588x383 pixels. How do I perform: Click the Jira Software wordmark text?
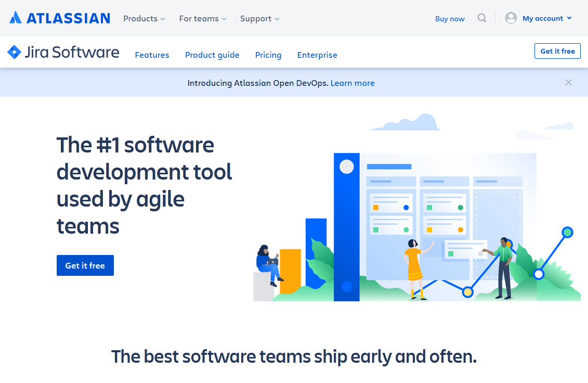[72, 52]
